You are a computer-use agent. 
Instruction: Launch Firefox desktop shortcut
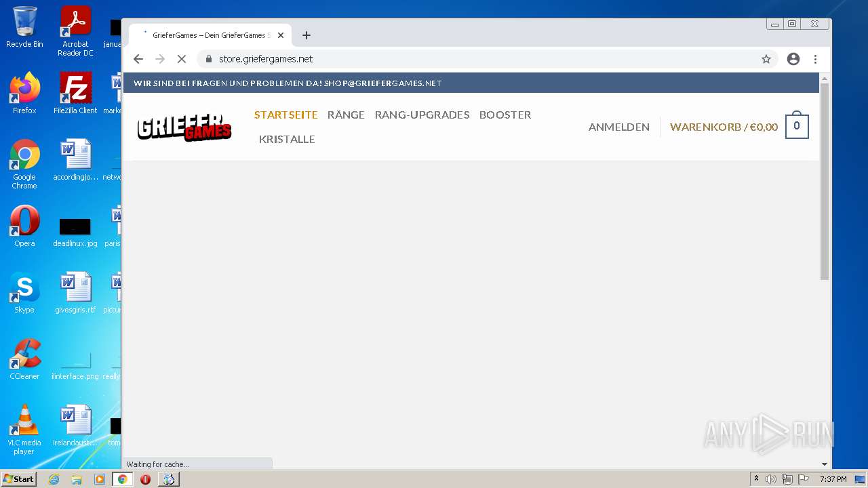24,93
